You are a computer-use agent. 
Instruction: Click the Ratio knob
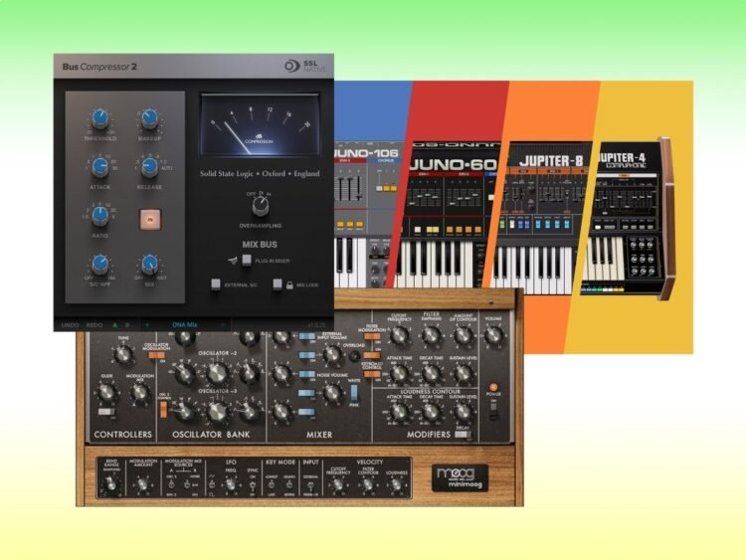click(x=99, y=216)
